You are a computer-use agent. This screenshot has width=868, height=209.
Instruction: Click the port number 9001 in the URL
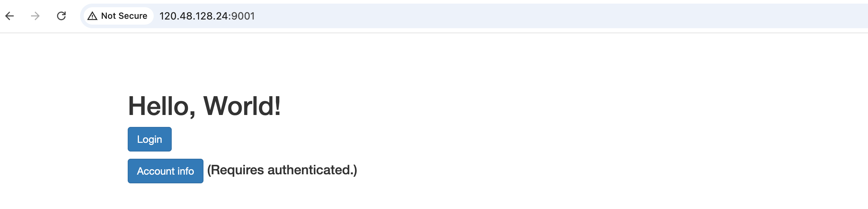243,16
